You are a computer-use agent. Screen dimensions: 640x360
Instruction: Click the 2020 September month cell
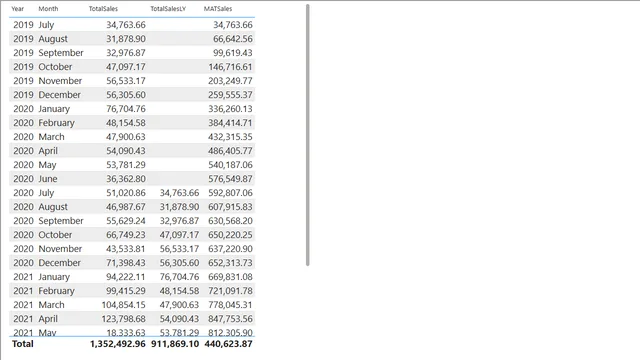61,221
